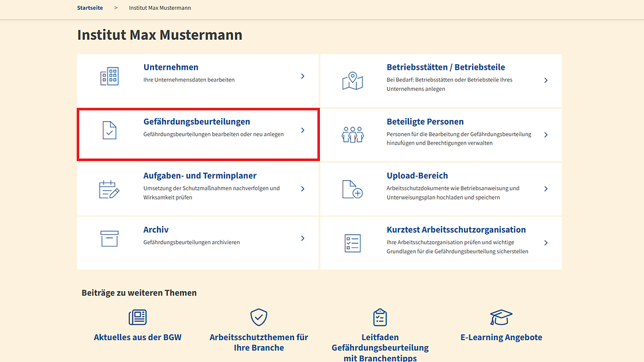Open chevron arrow of Unternehmen card

(303, 76)
